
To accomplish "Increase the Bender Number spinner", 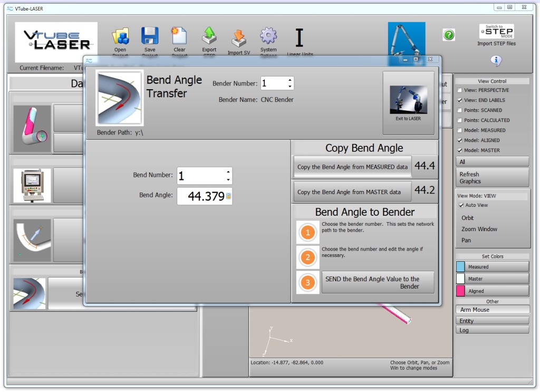I will coord(290,80).
